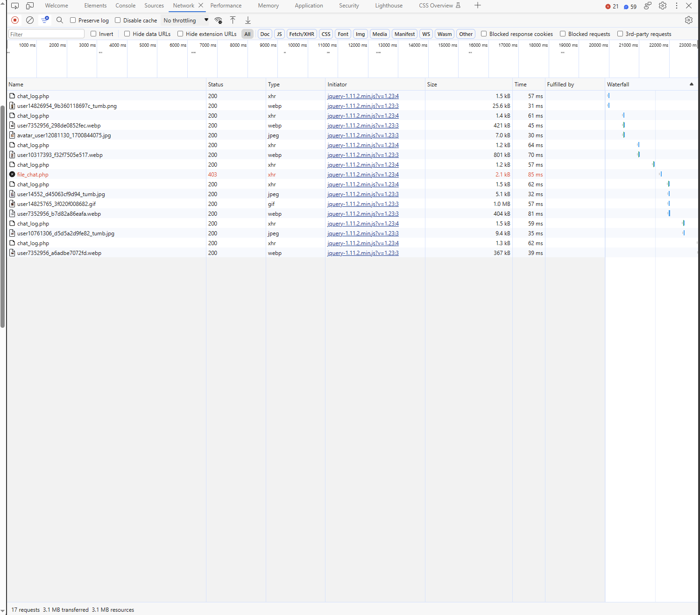
Task: Filter requests by JS type
Action: (x=279, y=34)
